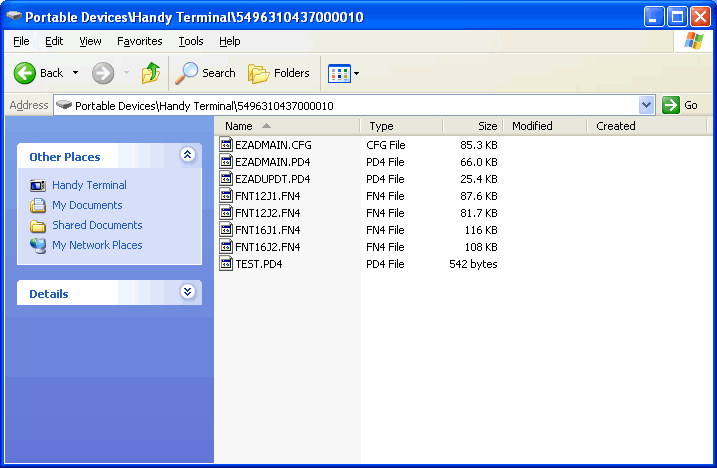The width and height of the screenshot is (717, 468).
Task: Open the Edit menu
Action: click(x=54, y=41)
